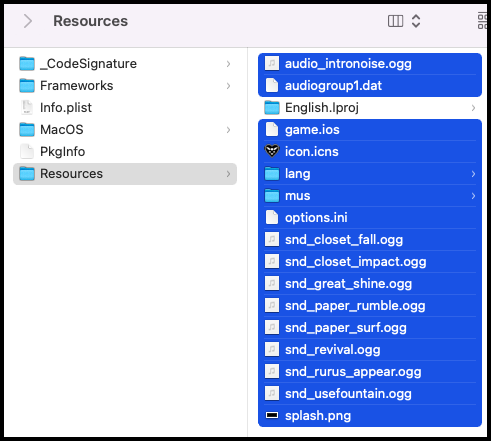491x441 pixels.
Task: Select the audio_intronoise.ogg audio file icon
Action: 272,63
